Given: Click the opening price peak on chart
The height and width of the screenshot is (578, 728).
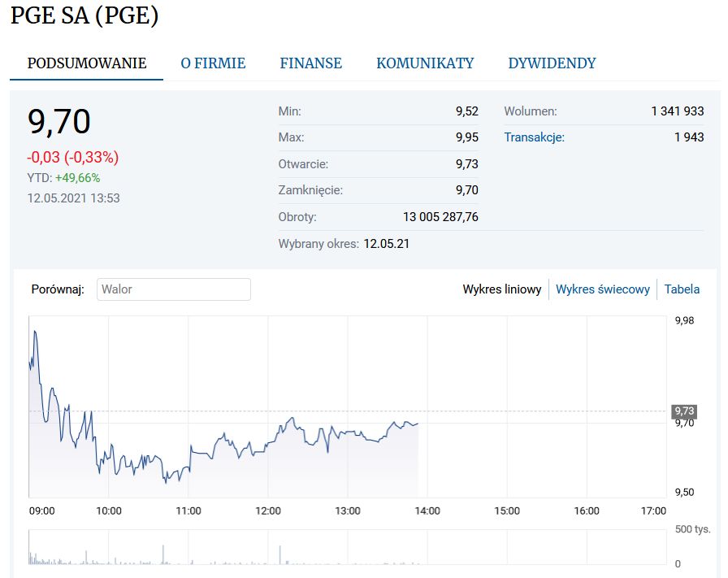Looking at the screenshot, I should [34, 332].
